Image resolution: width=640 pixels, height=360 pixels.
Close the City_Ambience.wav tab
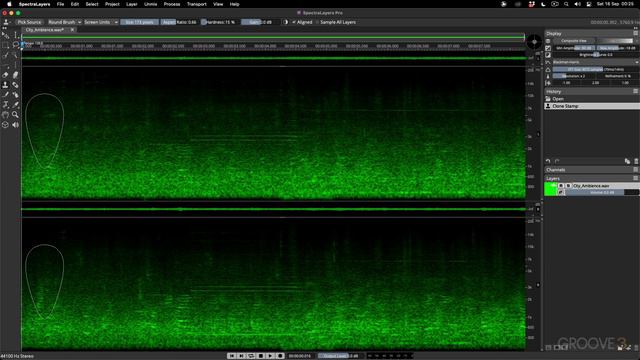(x=72, y=30)
